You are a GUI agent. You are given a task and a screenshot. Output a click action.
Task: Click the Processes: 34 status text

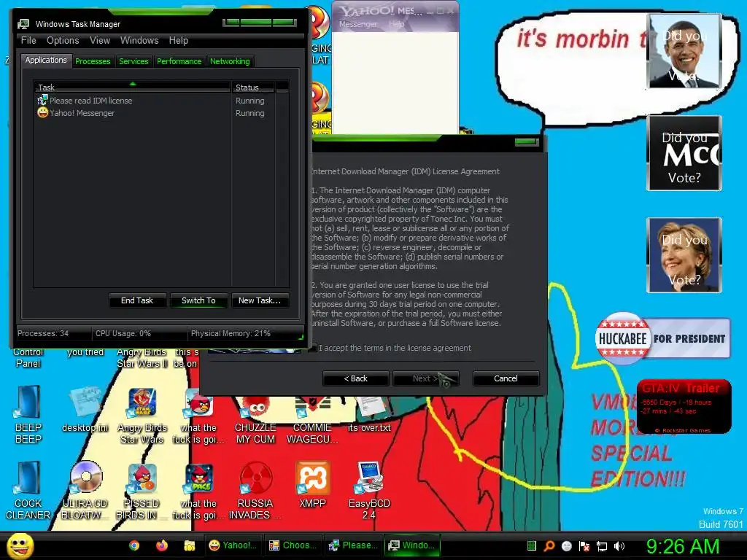(43, 333)
